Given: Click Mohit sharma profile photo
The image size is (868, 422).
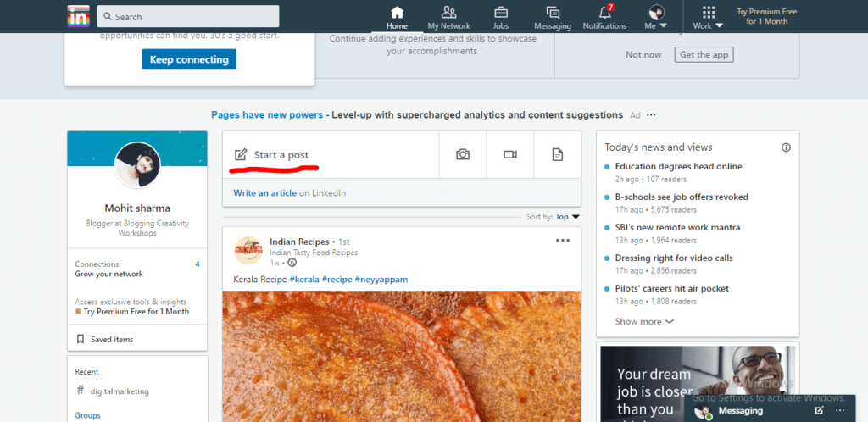Looking at the screenshot, I should pos(137,165).
